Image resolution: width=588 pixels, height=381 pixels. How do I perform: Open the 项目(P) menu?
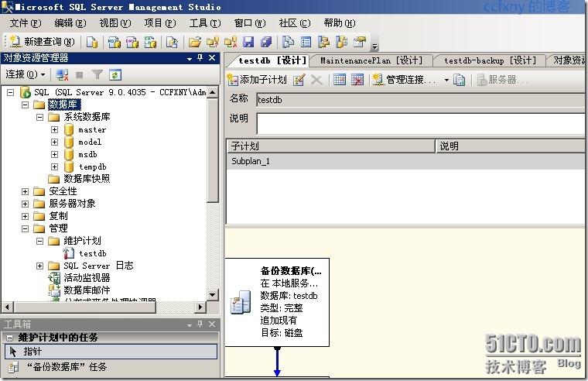[x=160, y=23]
